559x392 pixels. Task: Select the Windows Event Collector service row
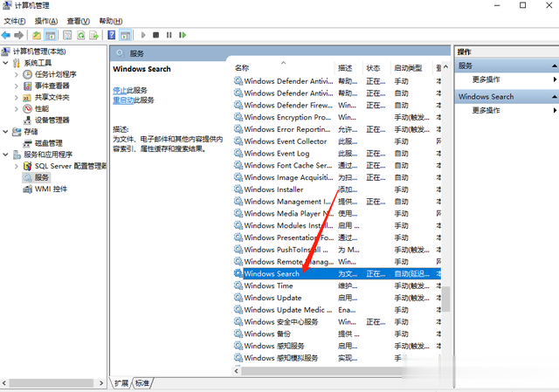[337, 141]
